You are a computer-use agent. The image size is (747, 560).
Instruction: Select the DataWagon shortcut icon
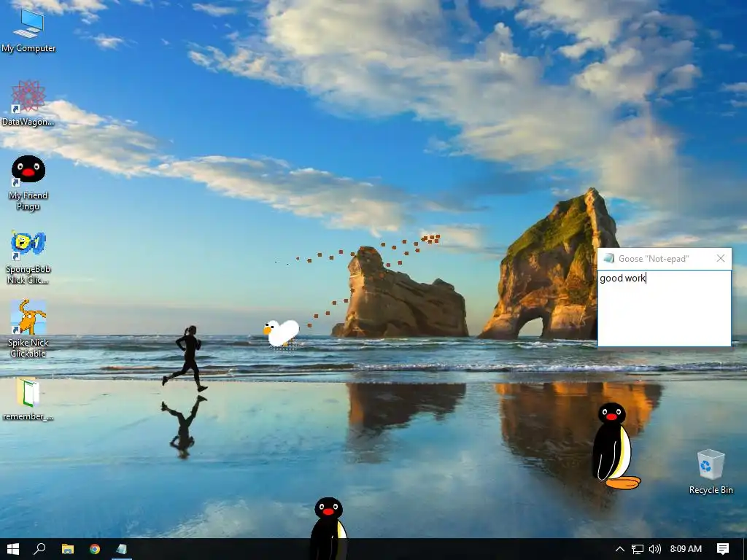[28, 104]
